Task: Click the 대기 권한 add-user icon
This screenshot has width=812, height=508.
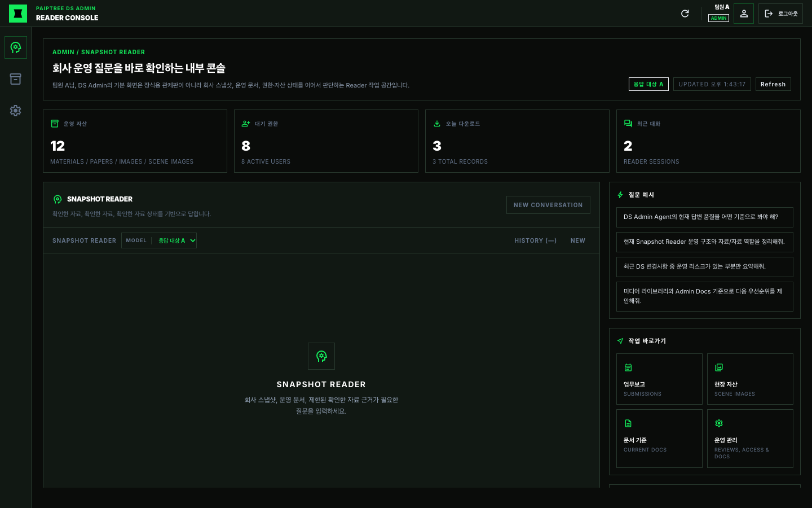Action: point(246,124)
